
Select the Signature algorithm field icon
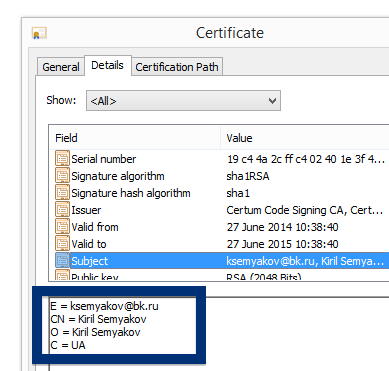(x=62, y=176)
